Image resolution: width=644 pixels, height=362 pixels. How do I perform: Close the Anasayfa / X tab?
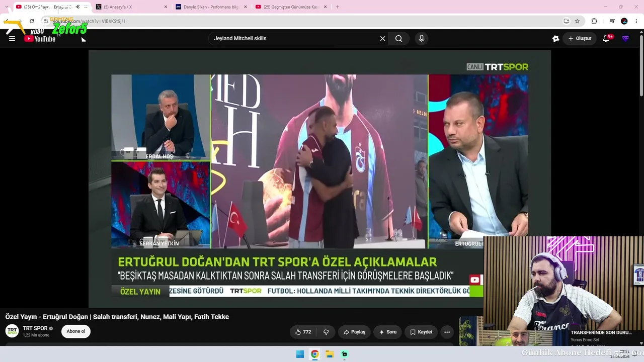(x=166, y=7)
